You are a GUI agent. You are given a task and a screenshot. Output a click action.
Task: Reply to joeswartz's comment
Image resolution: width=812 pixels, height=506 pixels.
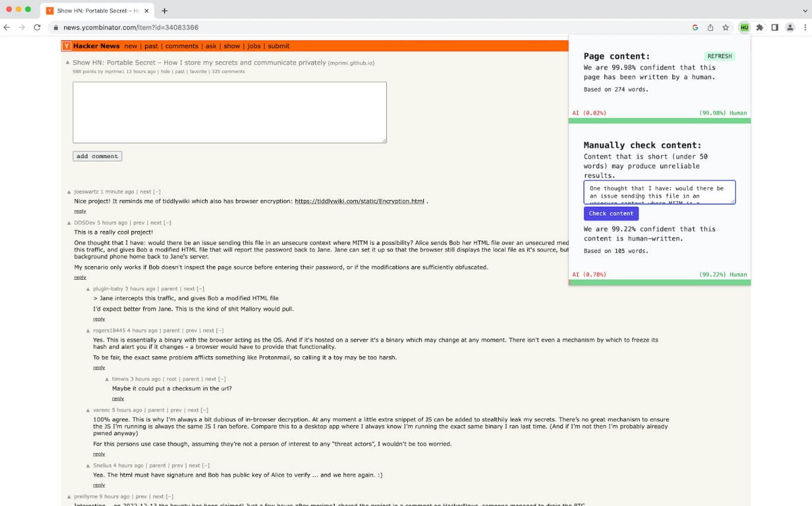click(80, 211)
